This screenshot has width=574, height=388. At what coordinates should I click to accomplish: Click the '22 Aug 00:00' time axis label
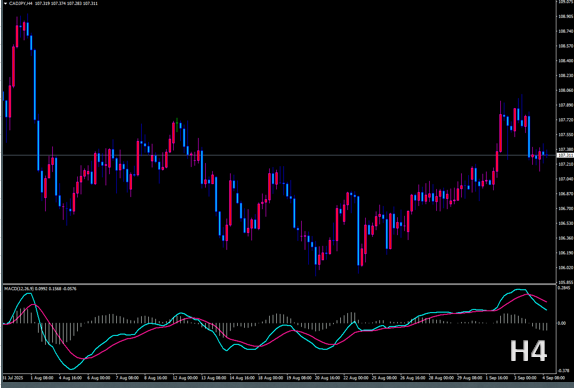pyautogui.click(x=356, y=378)
